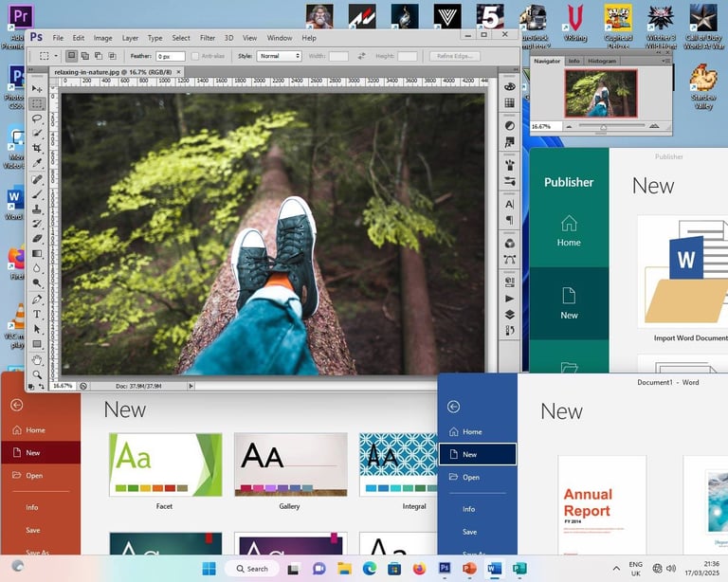
Task: Click Open in the PowerPoint sidebar
Action: (x=34, y=475)
